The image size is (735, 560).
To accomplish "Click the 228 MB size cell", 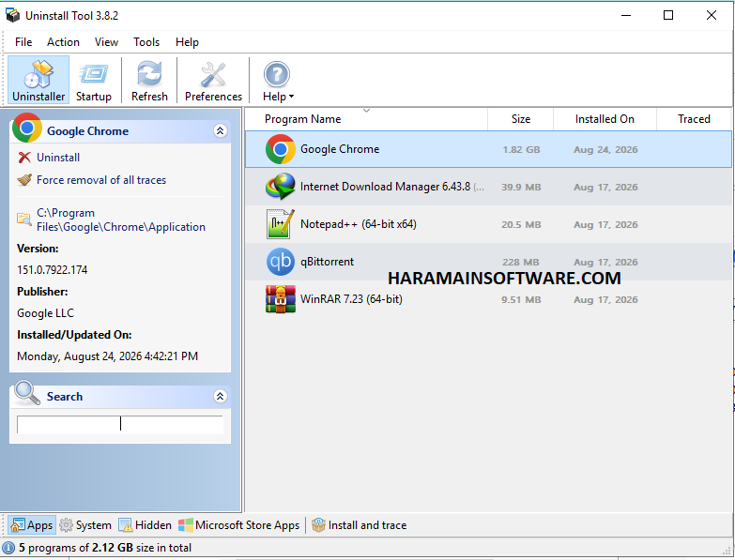I will (521, 263).
